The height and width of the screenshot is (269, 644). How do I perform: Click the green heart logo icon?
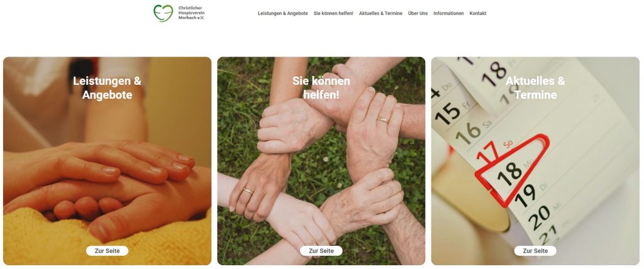163,13
